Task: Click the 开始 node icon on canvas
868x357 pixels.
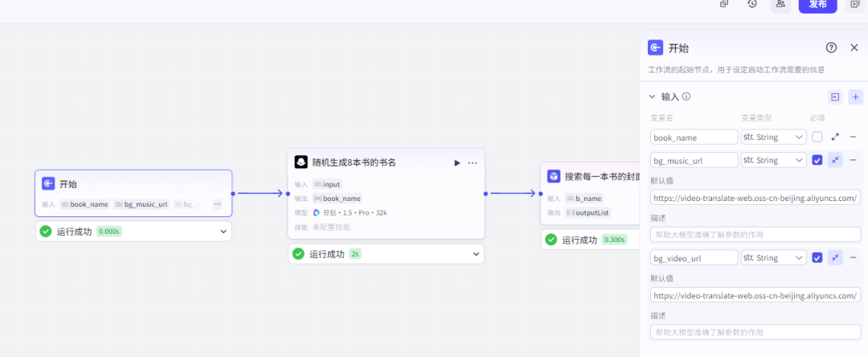Action: 48,184
